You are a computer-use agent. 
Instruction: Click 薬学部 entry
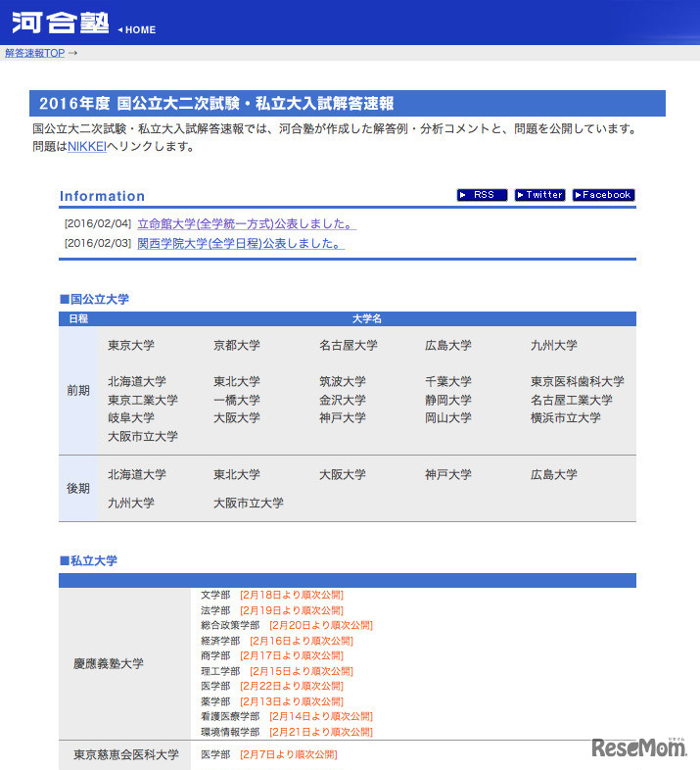point(215,701)
